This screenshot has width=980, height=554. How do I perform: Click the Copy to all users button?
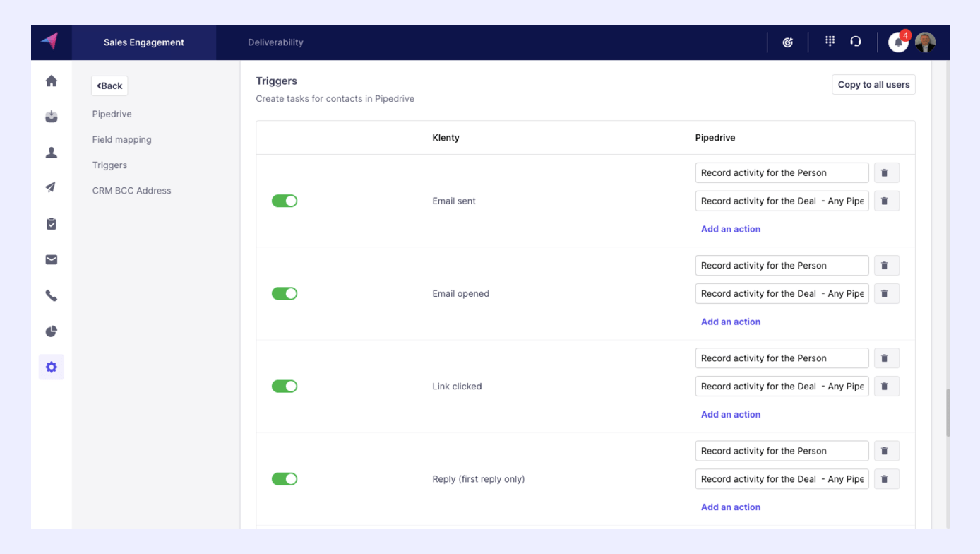(873, 85)
